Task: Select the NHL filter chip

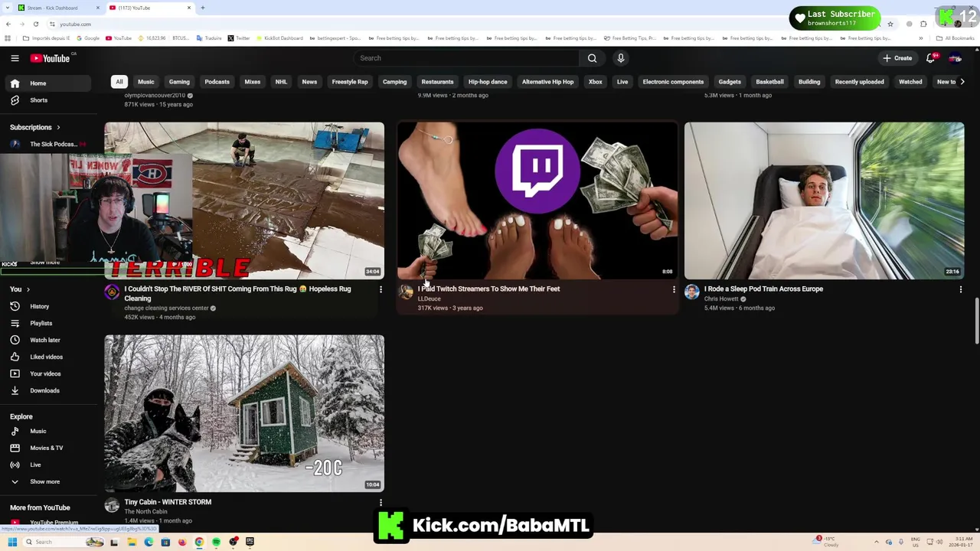Action: (x=281, y=82)
